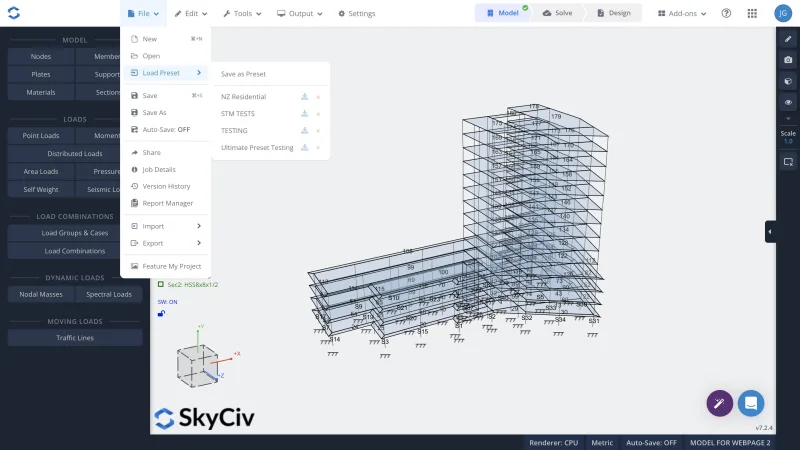The image size is (800, 450).
Task: Delete the NZ Residential preset
Action: [318, 97]
